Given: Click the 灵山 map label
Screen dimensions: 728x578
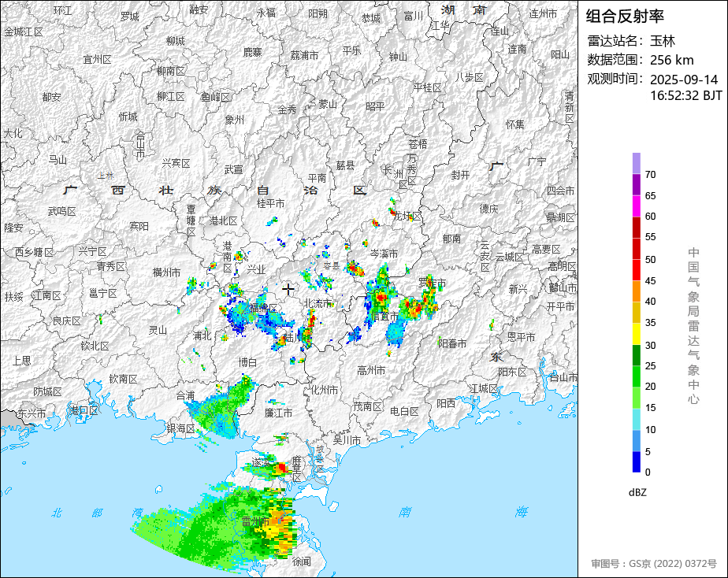Looking at the screenshot, I should click(158, 330).
